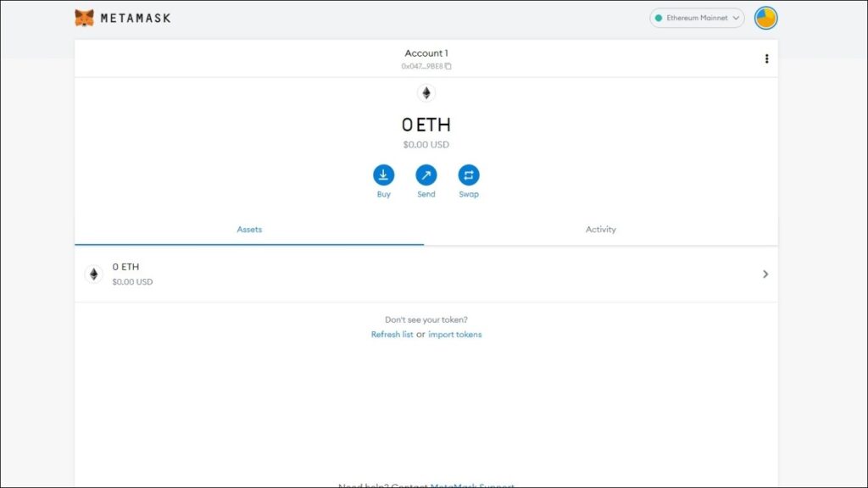Open the import tokens link
Image resolution: width=868 pixels, height=488 pixels.
pos(454,334)
